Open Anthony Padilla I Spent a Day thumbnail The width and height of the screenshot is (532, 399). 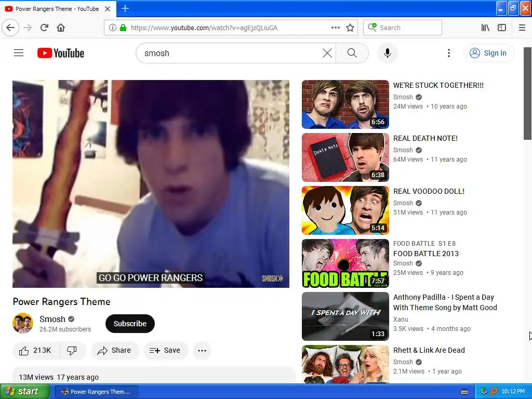[345, 316]
